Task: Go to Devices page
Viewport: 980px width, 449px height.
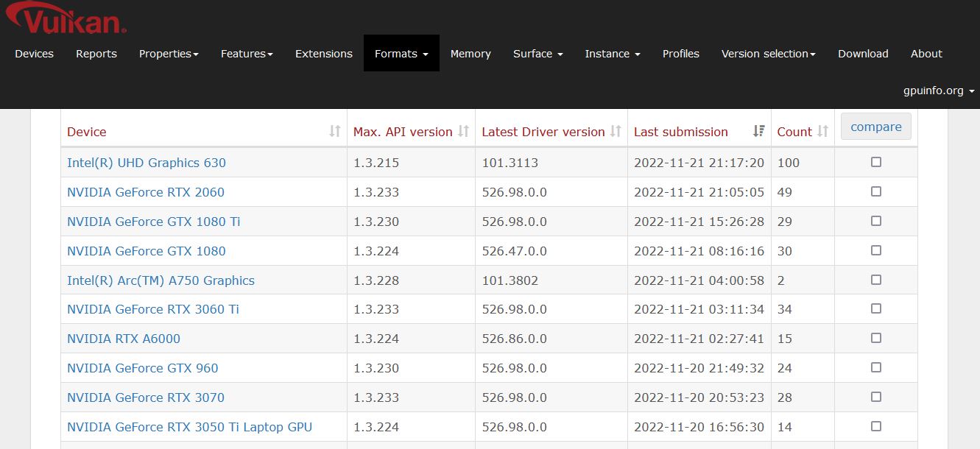Action: tap(34, 54)
